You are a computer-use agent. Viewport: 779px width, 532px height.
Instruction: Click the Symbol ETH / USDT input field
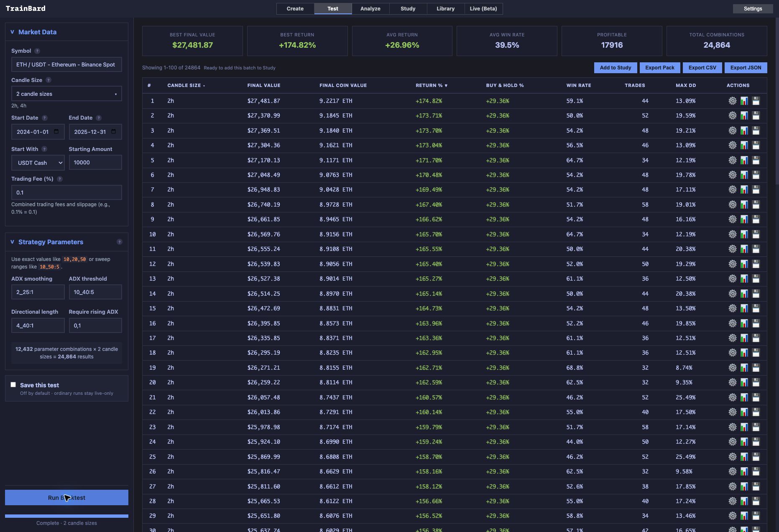66,64
